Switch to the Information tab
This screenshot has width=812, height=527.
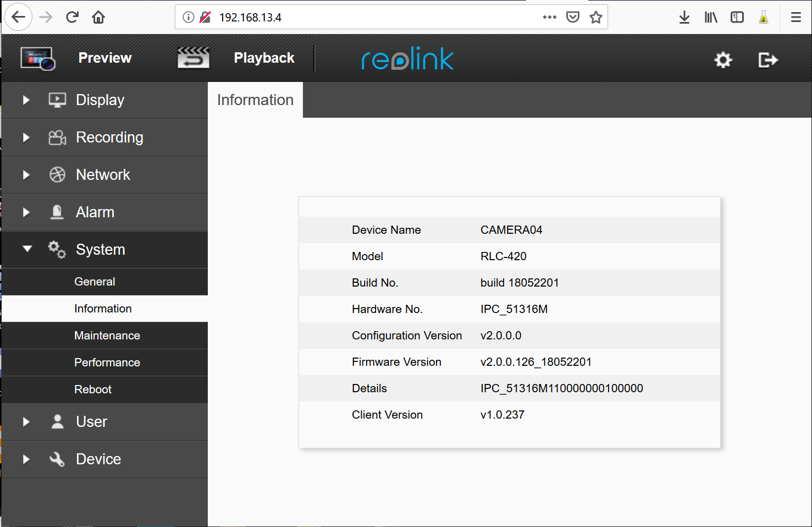click(x=255, y=100)
